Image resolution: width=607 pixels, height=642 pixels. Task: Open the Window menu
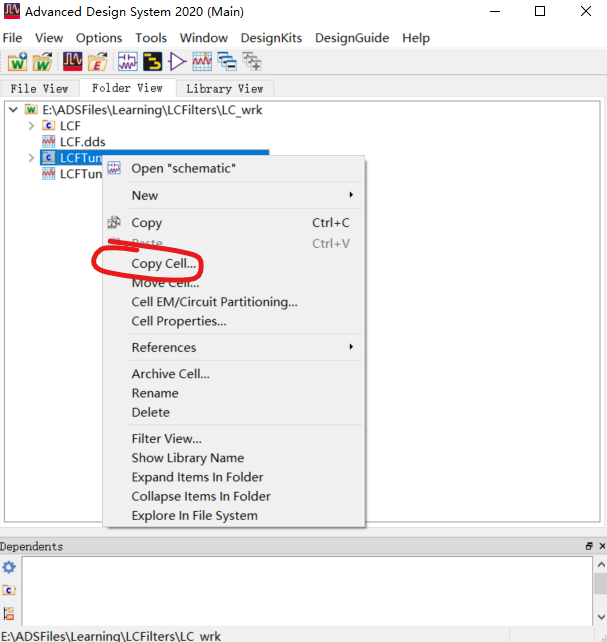pyautogui.click(x=204, y=38)
